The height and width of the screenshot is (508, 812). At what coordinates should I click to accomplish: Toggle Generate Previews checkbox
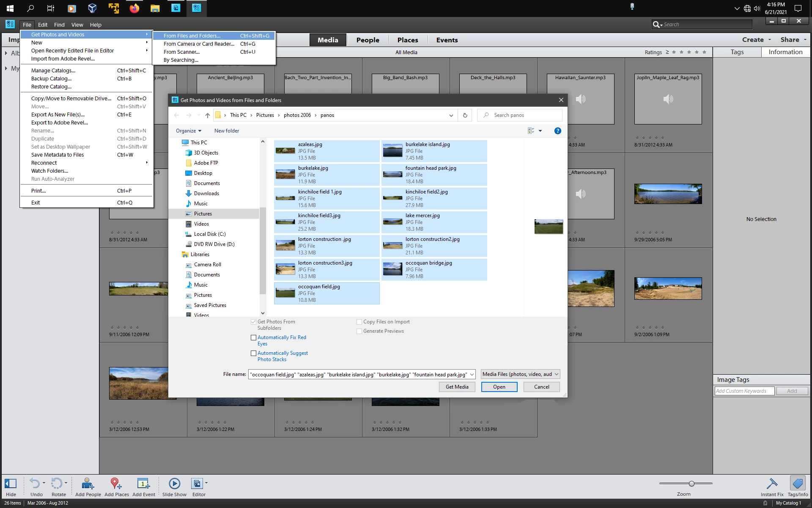coord(359,331)
